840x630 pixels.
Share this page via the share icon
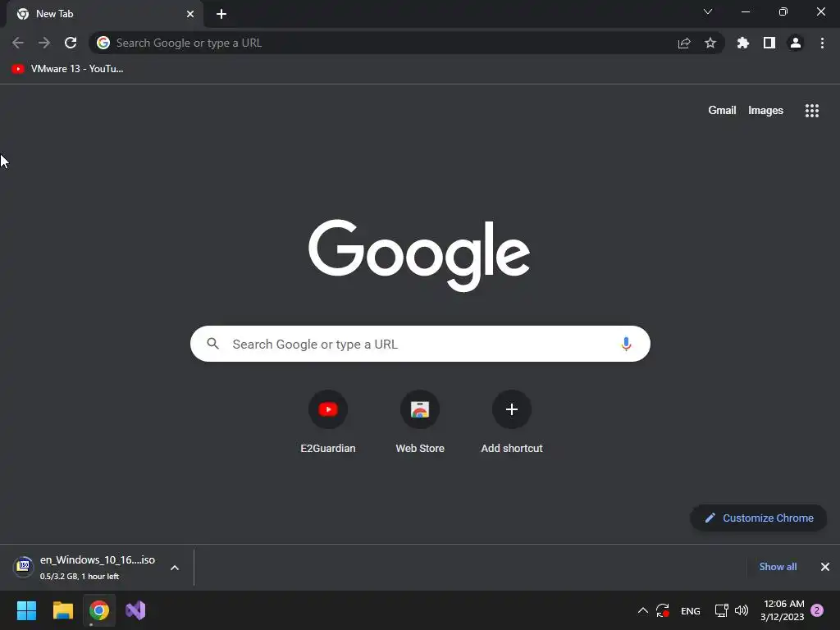684,43
